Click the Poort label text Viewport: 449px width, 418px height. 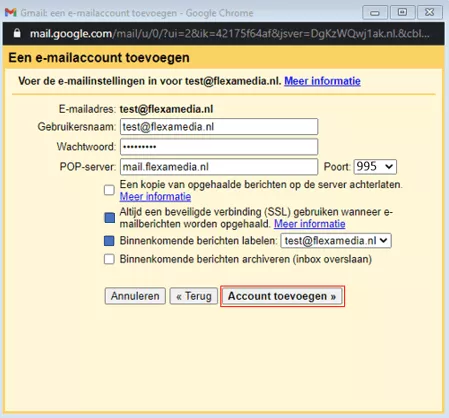point(337,167)
